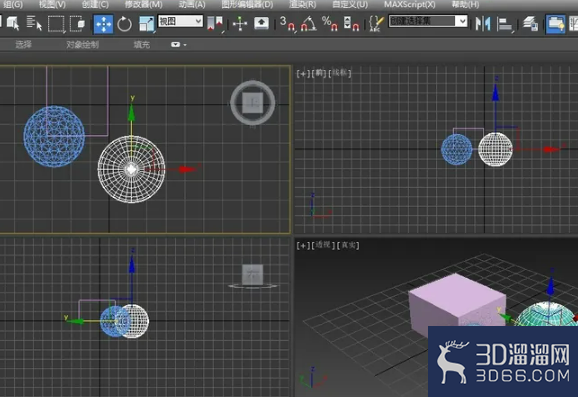Viewport: 578px width, 397px height.
Task: Toggle the Ribbon display button
Action: 555,24
